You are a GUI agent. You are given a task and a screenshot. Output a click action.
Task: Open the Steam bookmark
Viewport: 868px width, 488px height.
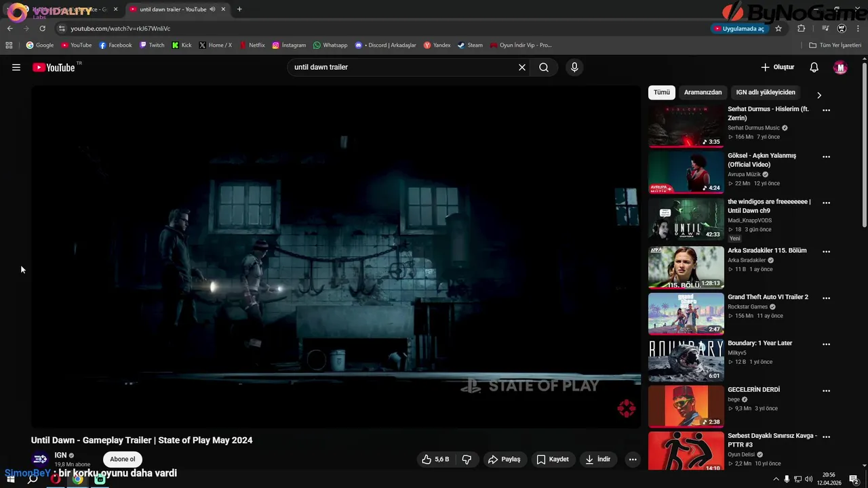470,45
